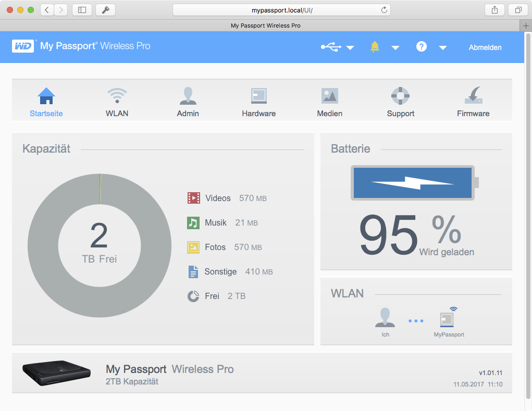Click the help question mark icon
Viewport: 532px width, 411px height.
point(422,46)
